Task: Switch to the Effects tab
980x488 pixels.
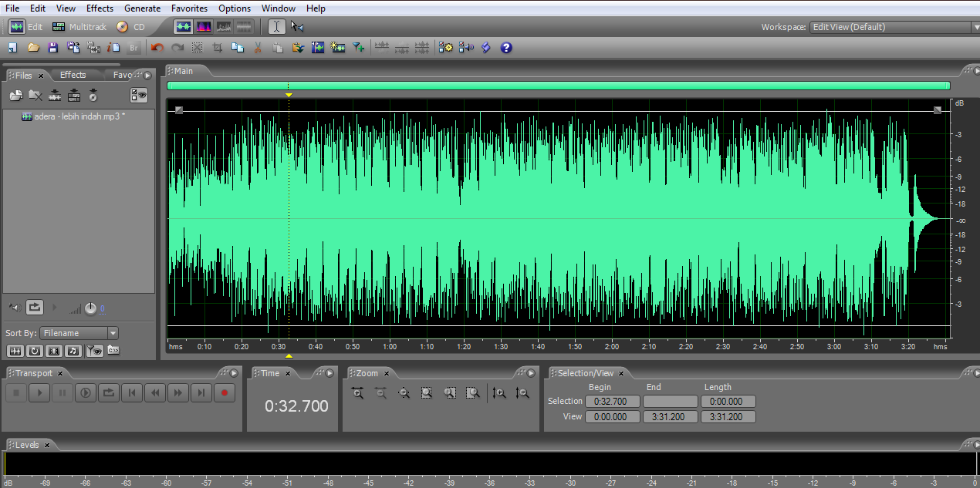Action: (73, 74)
